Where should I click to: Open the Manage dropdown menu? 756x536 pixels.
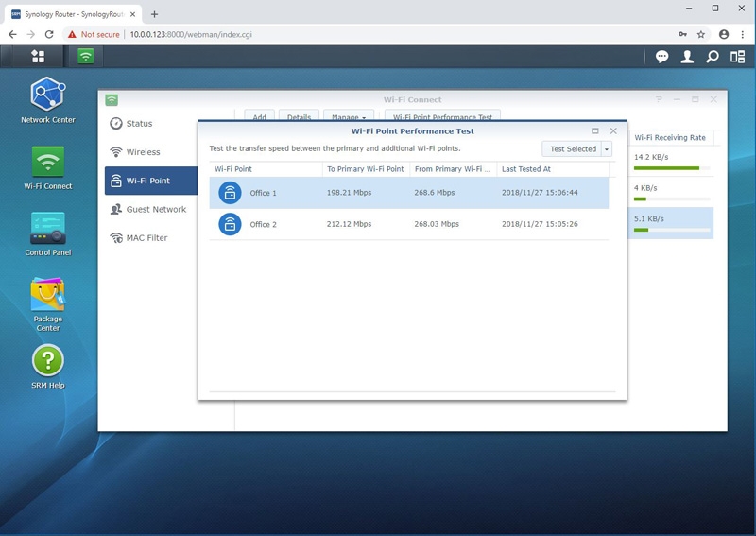point(347,117)
